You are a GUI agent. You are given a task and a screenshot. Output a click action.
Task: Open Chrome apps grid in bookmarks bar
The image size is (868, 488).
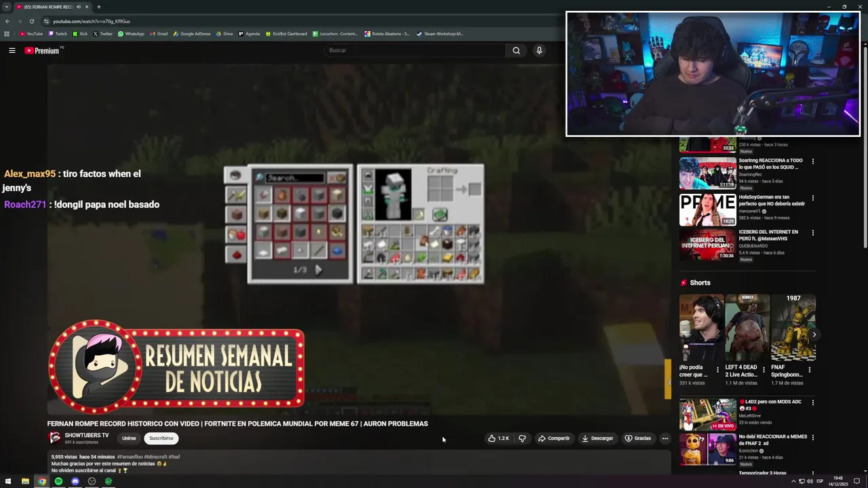pos(7,33)
